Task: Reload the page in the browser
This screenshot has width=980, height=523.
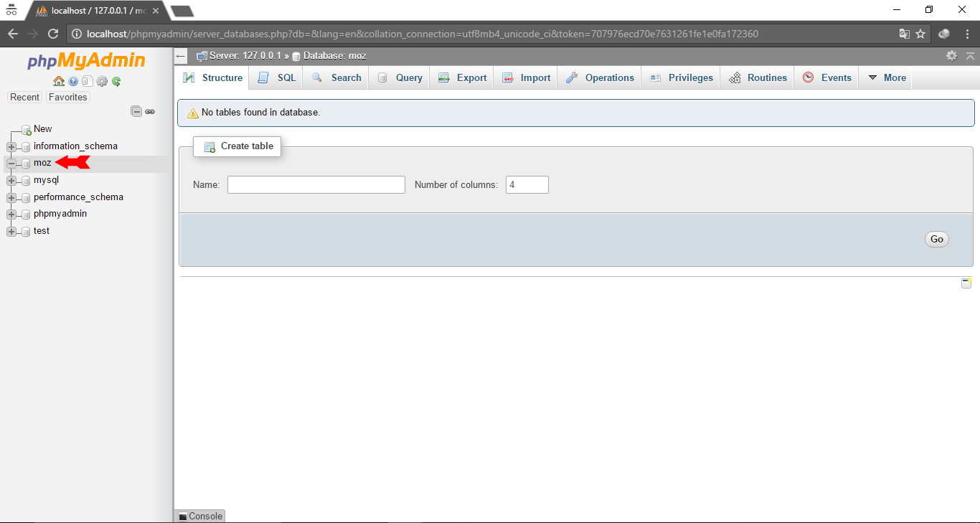Action: tap(52, 33)
